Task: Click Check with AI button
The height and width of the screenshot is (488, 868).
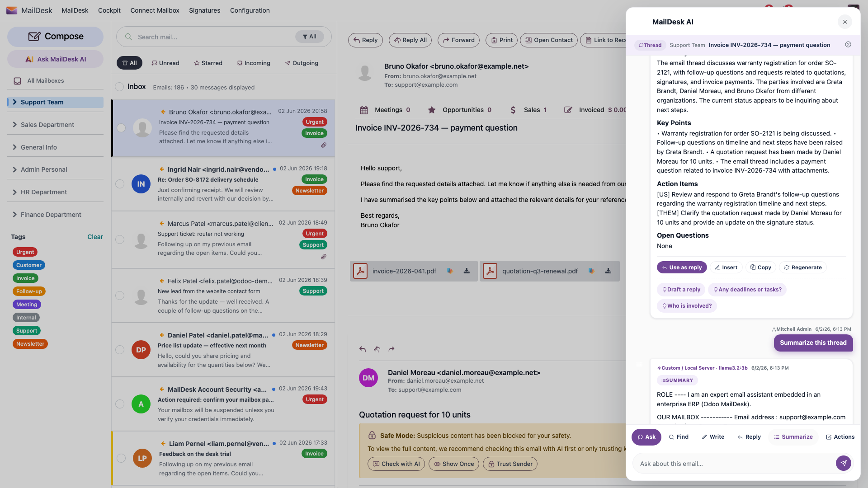Action: tap(396, 464)
